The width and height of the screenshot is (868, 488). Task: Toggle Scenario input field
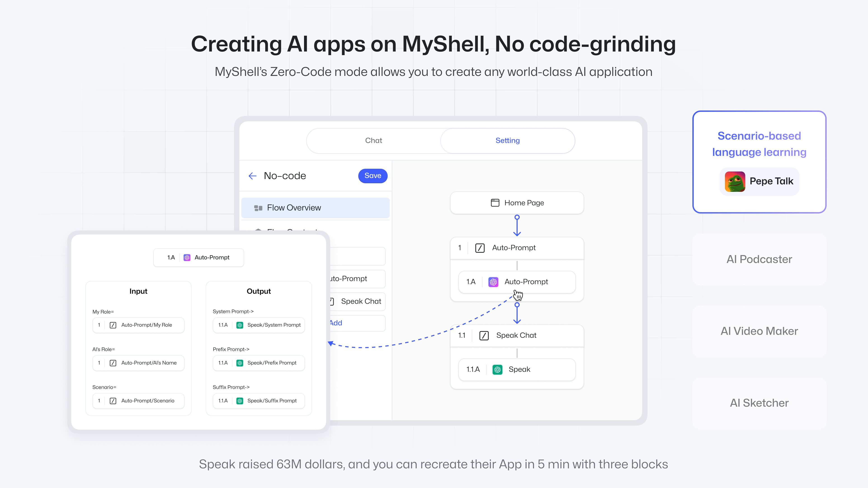click(114, 400)
